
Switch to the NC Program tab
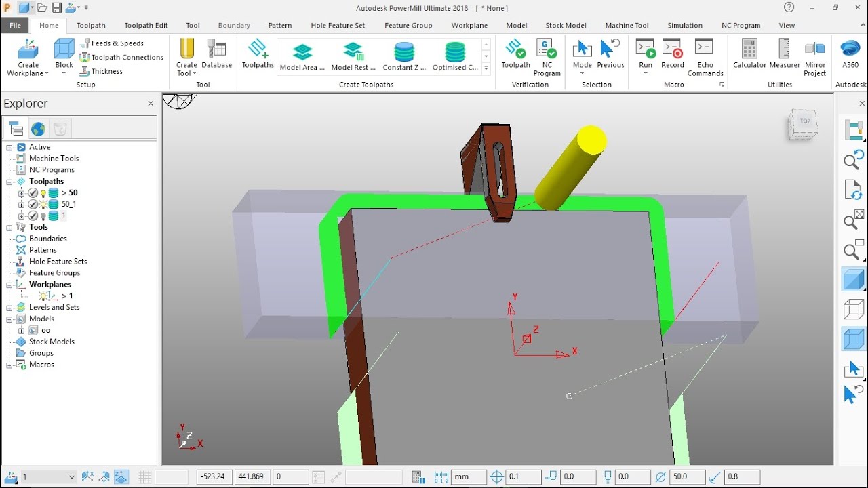(741, 25)
